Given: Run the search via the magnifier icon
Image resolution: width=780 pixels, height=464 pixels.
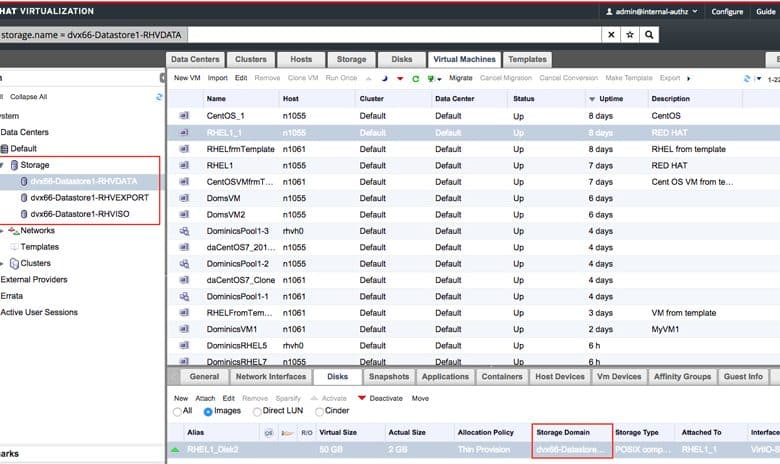Looking at the screenshot, I should click(x=649, y=35).
